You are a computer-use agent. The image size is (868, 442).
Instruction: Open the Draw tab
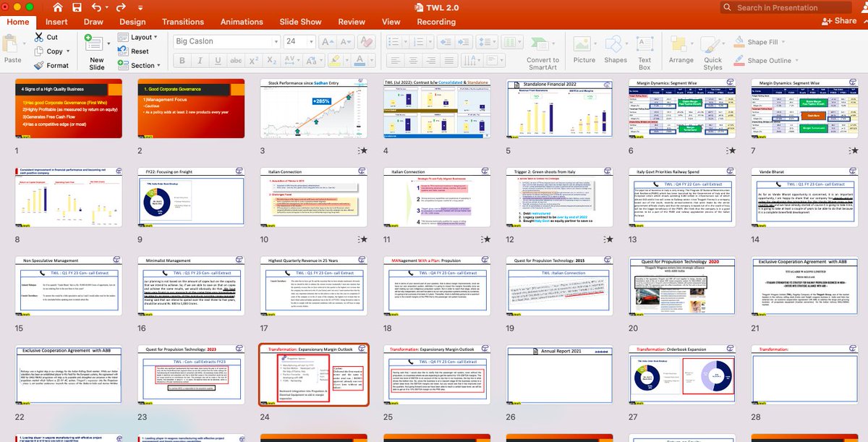[93, 22]
